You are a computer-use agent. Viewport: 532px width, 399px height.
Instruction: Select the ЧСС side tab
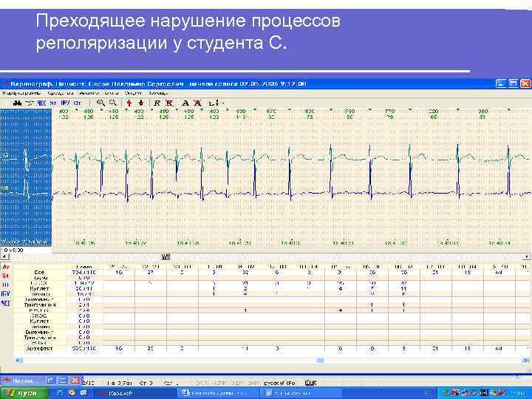pyautogui.click(x=6, y=303)
